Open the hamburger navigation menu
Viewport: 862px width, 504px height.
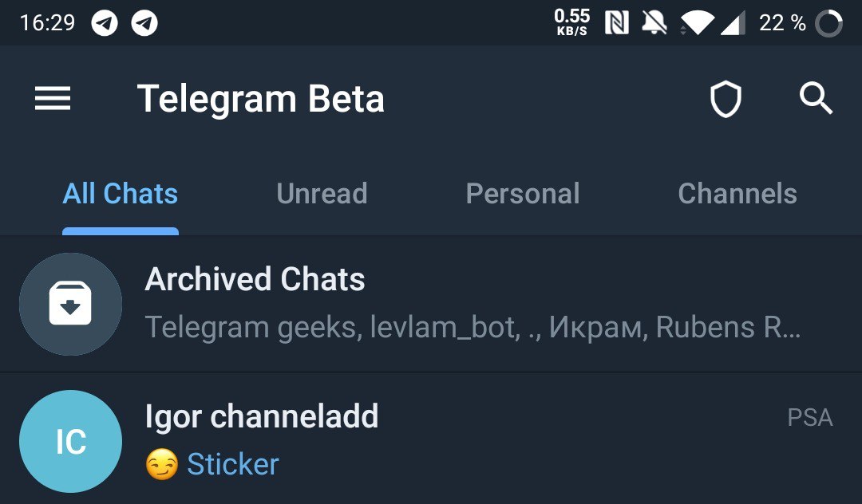click(x=53, y=99)
